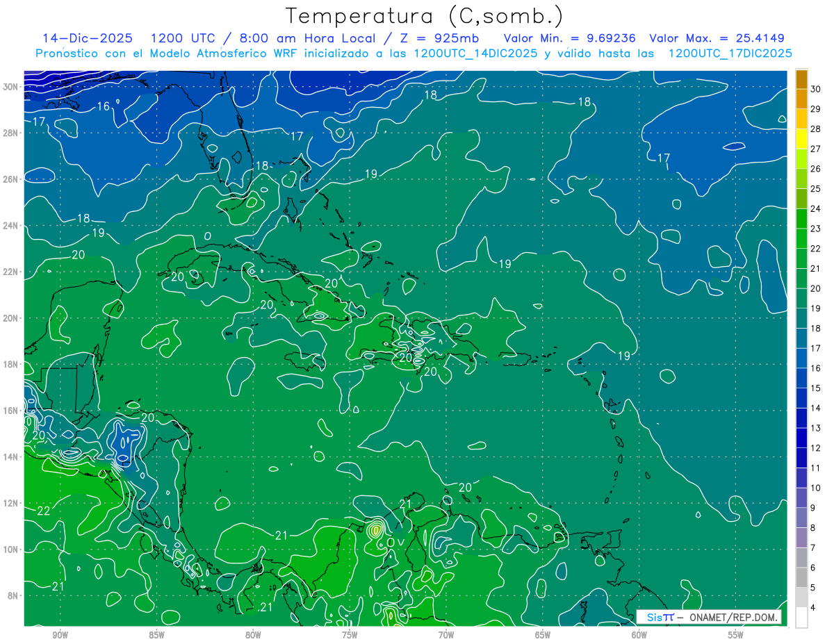Click the brown-orange swatch above 30 in color scale
834x644 pixels.
pyautogui.click(x=801, y=79)
